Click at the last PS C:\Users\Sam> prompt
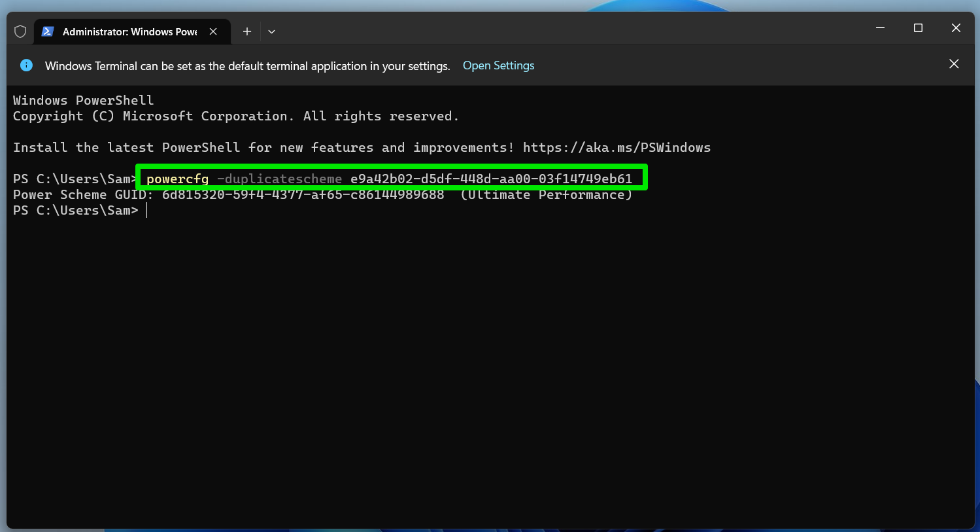The image size is (980, 532). click(76, 210)
